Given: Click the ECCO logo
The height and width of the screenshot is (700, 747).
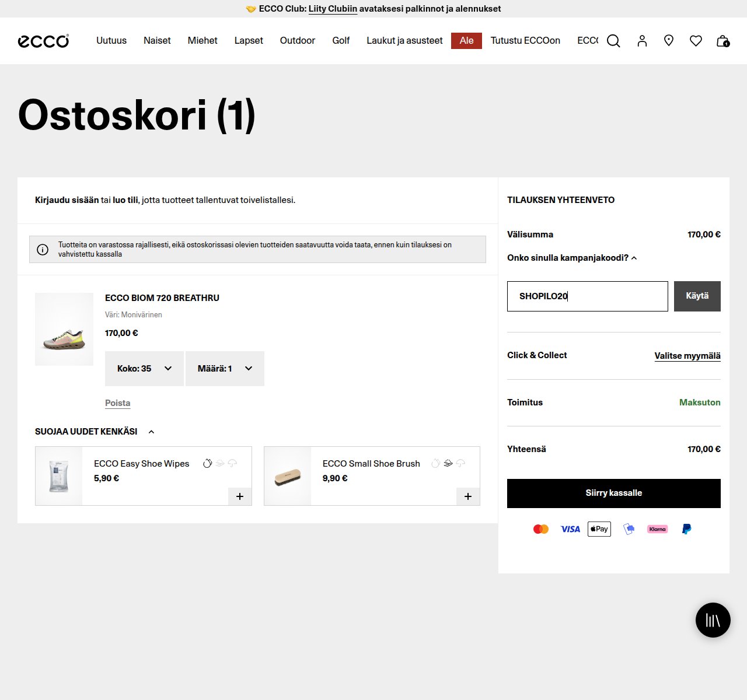Looking at the screenshot, I should [43, 41].
